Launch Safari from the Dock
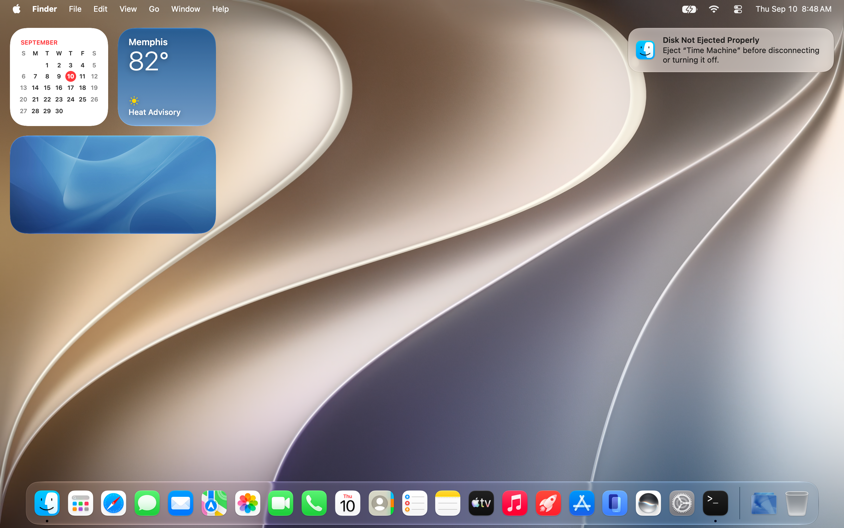Image resolution: width=844 pixels, height=528 pixels. point(114,503)
